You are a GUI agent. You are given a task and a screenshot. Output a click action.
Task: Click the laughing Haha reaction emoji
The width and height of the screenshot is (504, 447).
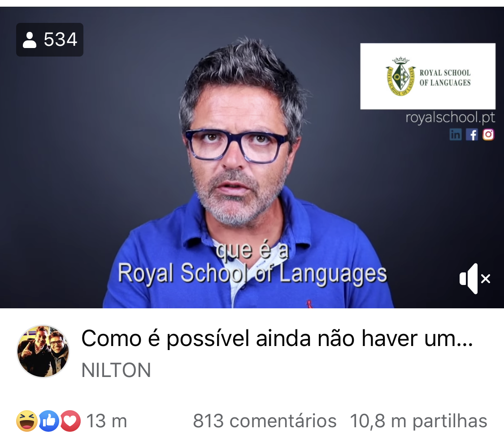click(26, 421)
